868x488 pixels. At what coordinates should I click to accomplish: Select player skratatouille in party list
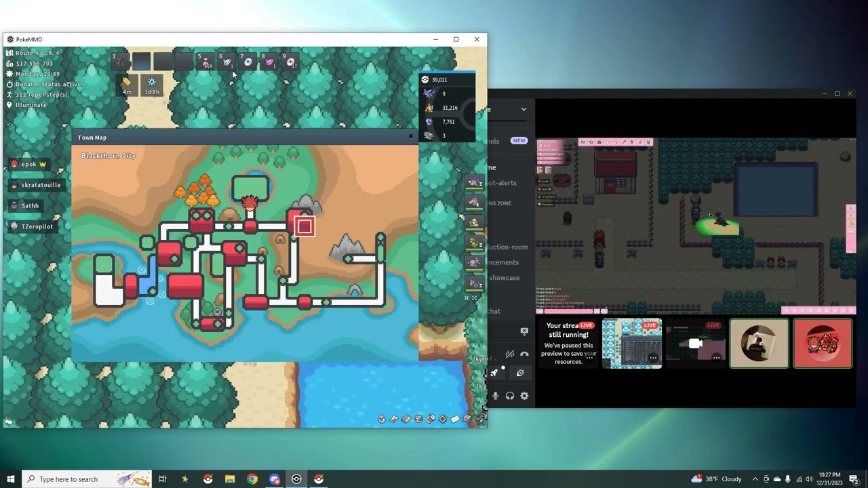(35, 184)
